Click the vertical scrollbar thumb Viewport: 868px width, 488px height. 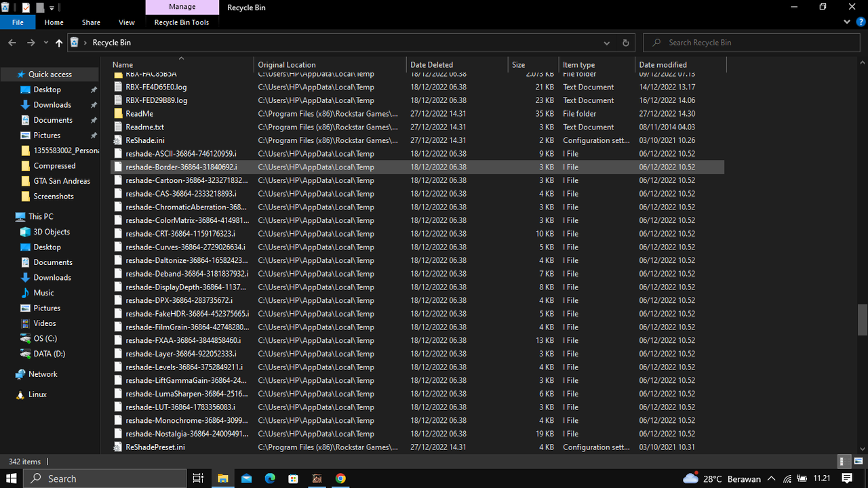tap(862, 319)
